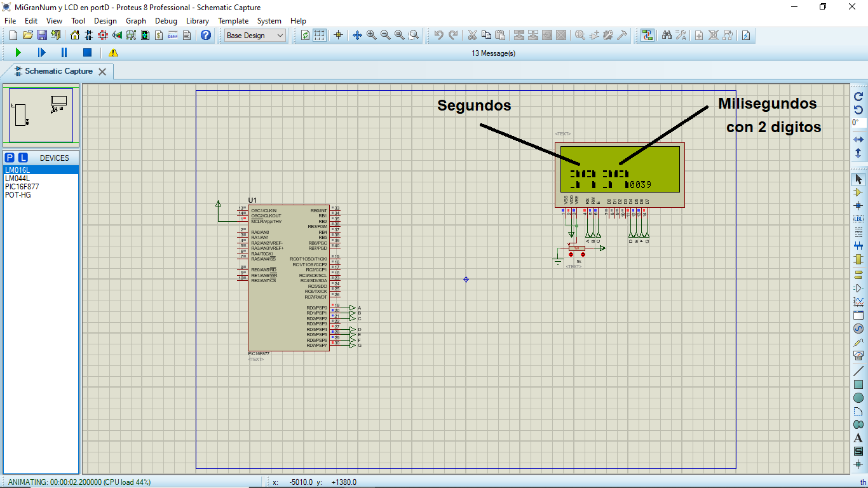Select the Wire Label (LBL) mode
Screen dimensions: 868x488
click(858, 219)
